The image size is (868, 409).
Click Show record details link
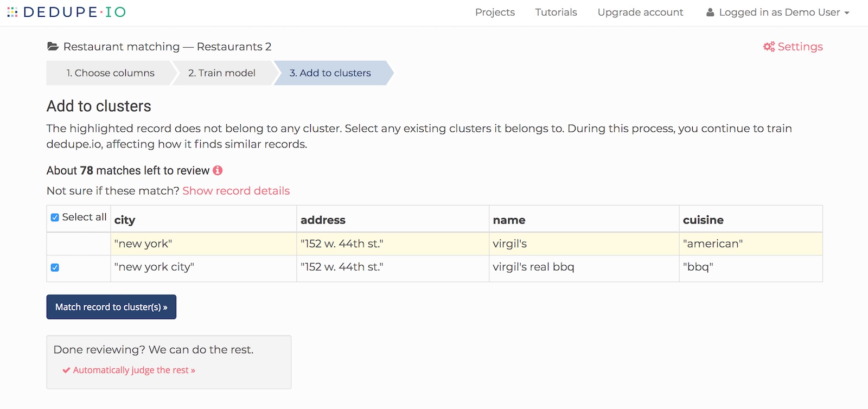click(x=236, y=191)
